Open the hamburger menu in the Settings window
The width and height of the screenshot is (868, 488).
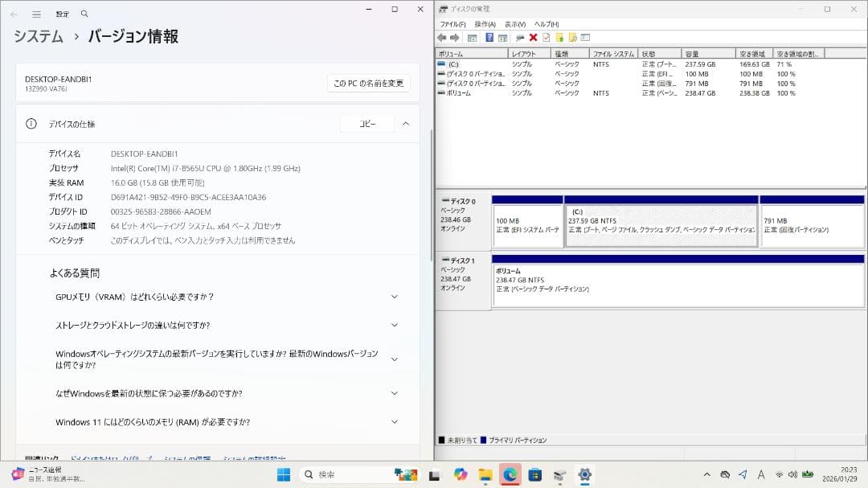pos(36,13)
